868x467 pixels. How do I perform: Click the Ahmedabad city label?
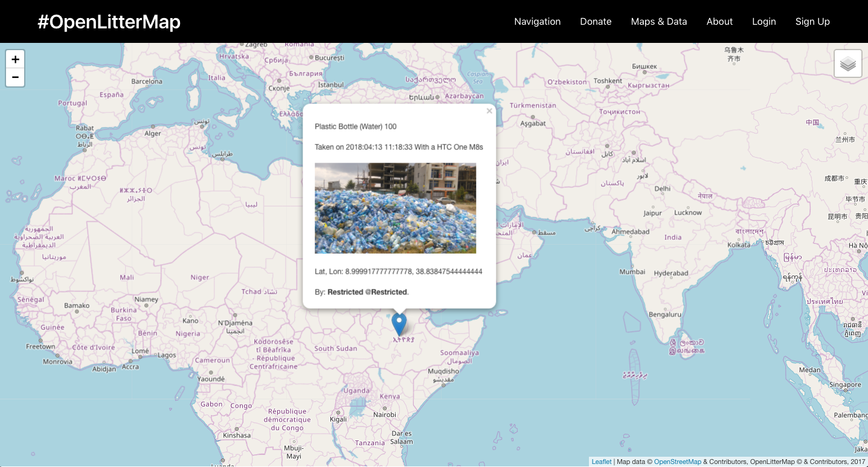click(631, 231)
